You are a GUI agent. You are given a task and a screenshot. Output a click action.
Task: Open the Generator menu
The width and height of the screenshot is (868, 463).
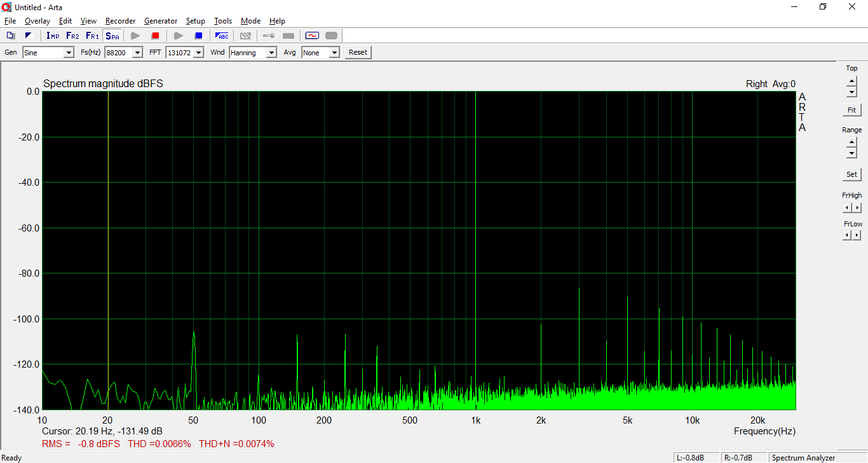(x=161, y=21)
